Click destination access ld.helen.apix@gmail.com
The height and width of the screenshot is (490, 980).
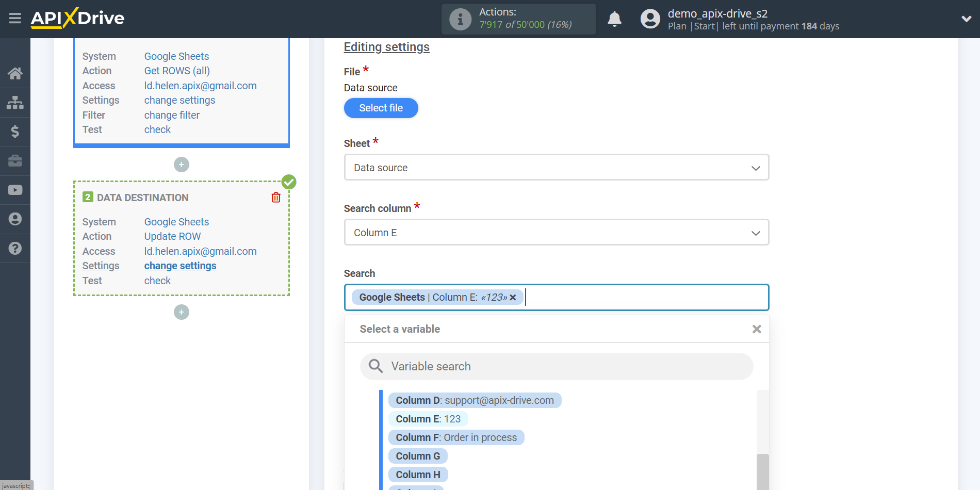pyautogui.click(x=200, y=251)
